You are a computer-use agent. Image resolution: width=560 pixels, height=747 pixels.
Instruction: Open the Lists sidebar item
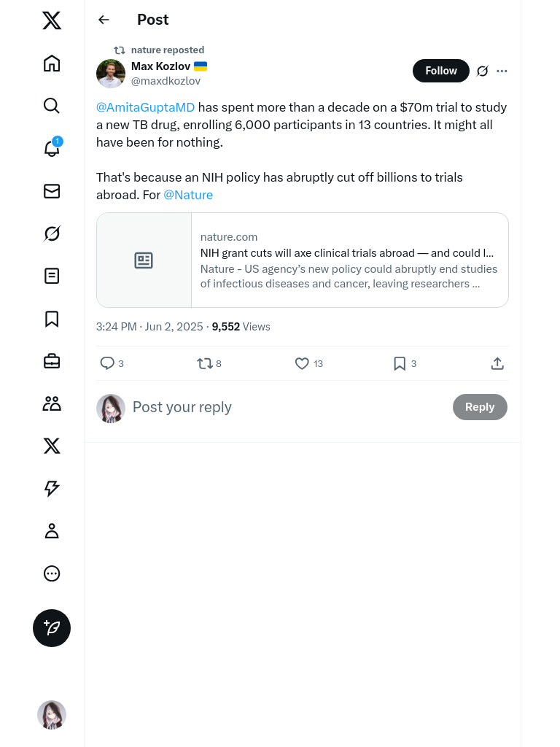coord(52,276)
